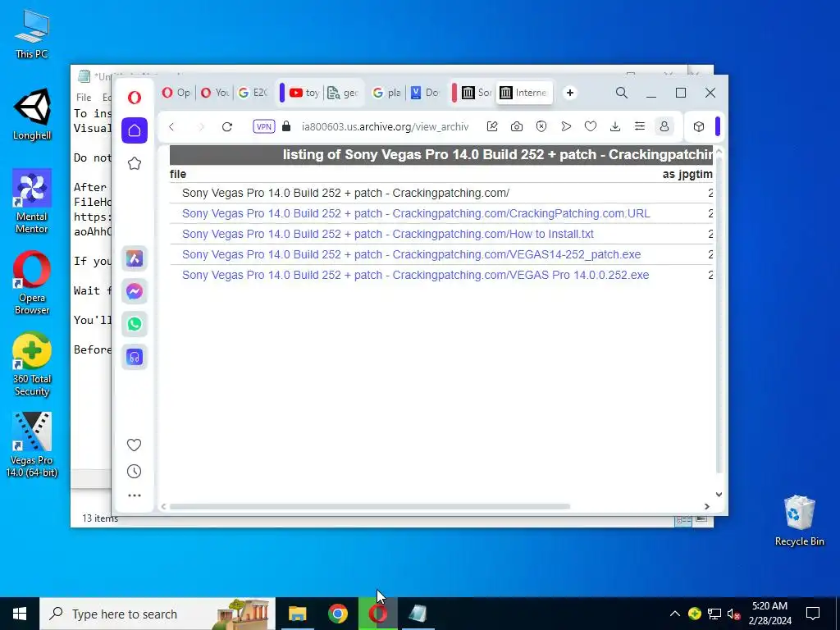
Task: Switch to the 'You' Opera tab
Action: click(215, 93)
